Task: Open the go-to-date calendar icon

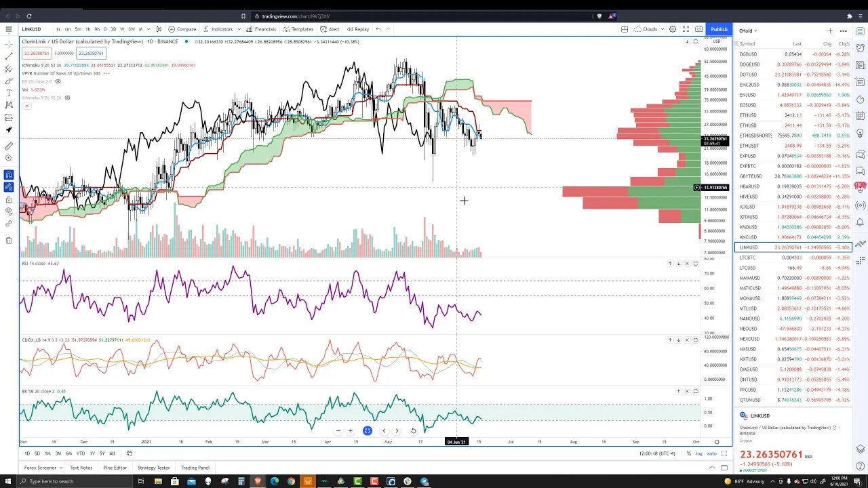Action: pos(129,453)
